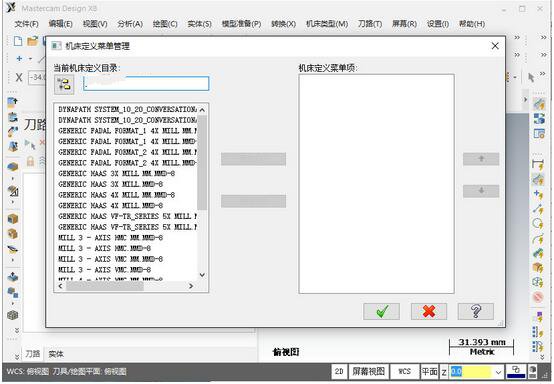
Task: Click the move item up arrow button
Action: coord(481,159)
